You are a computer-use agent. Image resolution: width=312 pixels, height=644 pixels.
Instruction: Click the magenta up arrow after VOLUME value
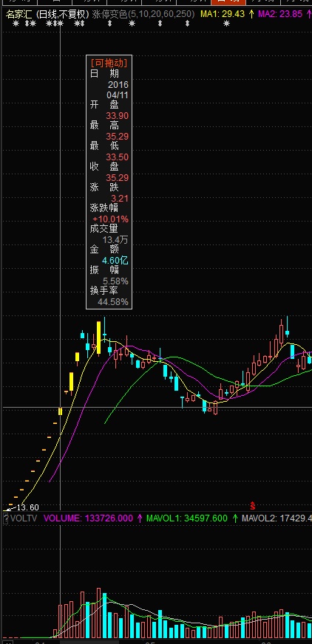click(140, 518)
